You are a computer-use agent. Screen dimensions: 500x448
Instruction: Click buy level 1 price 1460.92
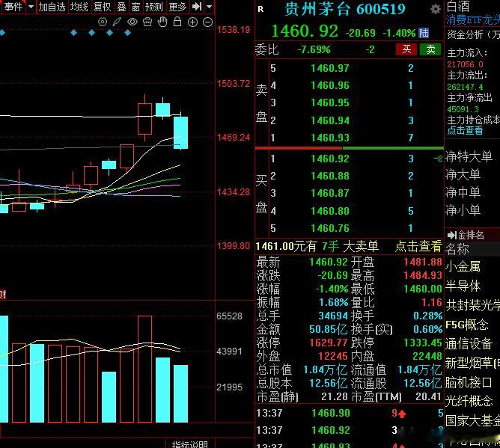(330, 159)
